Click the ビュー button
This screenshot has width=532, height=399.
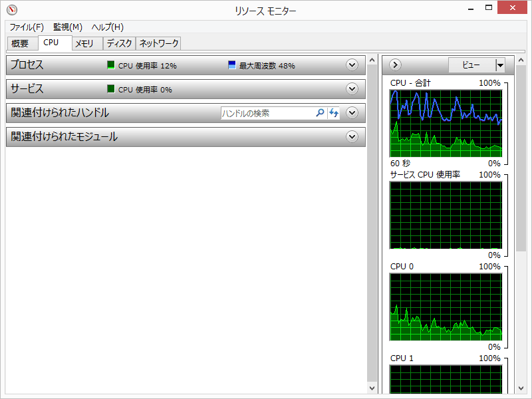472,65
